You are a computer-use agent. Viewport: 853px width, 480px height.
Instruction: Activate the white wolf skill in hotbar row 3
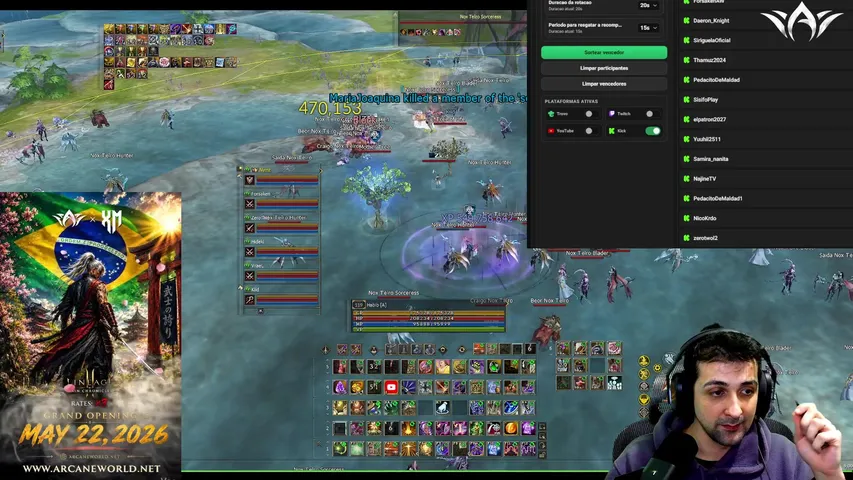point(443,408)
